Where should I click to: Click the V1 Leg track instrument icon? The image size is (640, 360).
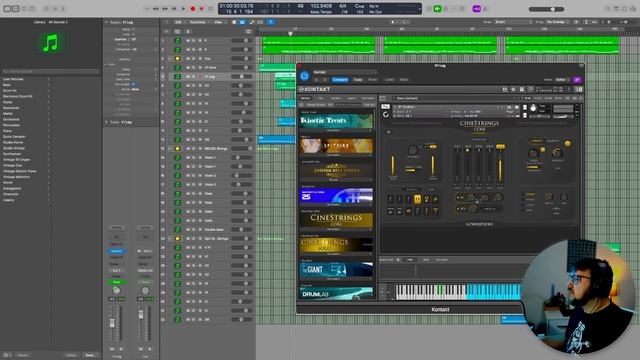point(178,77)
